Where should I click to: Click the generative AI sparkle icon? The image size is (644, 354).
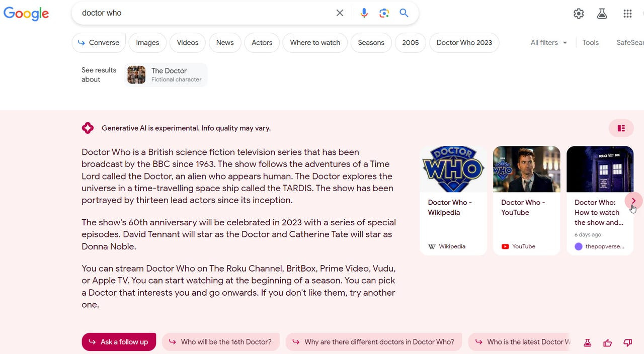[x=88, y=128]
